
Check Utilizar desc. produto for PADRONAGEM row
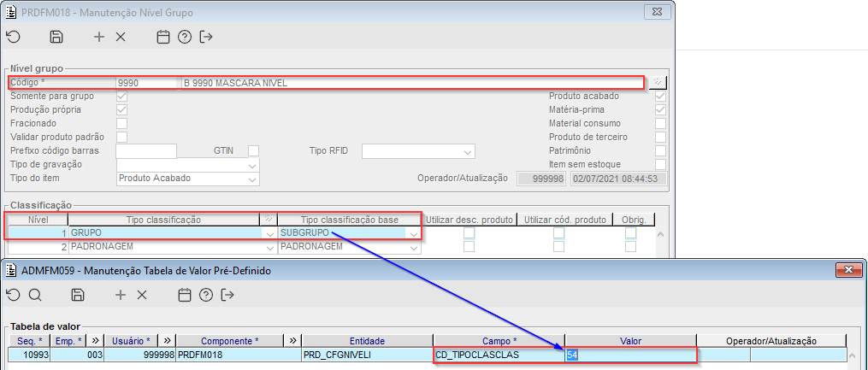pyautogui.click(x=469, y=247)
